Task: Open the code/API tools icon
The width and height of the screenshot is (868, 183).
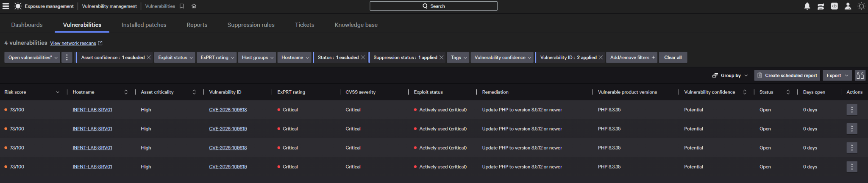Action: coord(834,6)
